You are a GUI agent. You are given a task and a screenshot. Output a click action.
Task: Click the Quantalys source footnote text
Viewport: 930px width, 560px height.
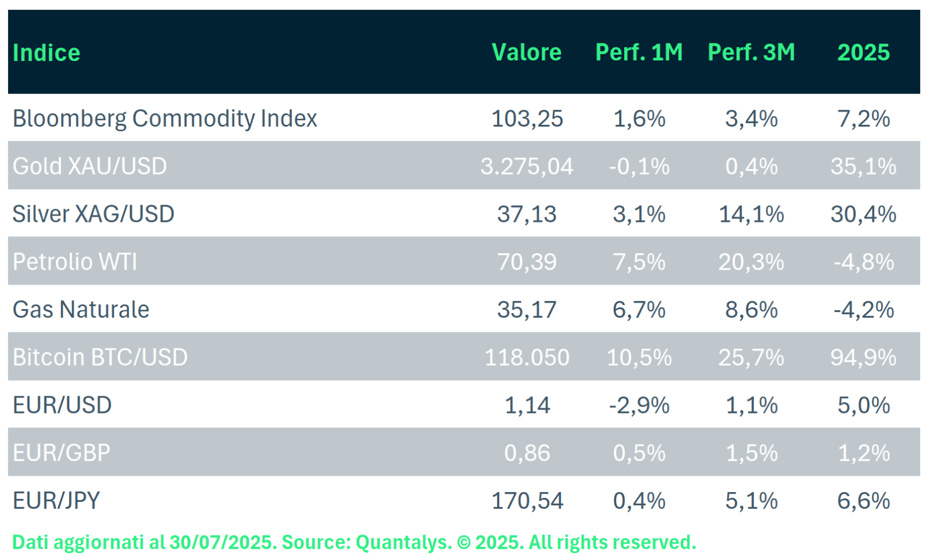pyautogui.click(x=354, y=543)
